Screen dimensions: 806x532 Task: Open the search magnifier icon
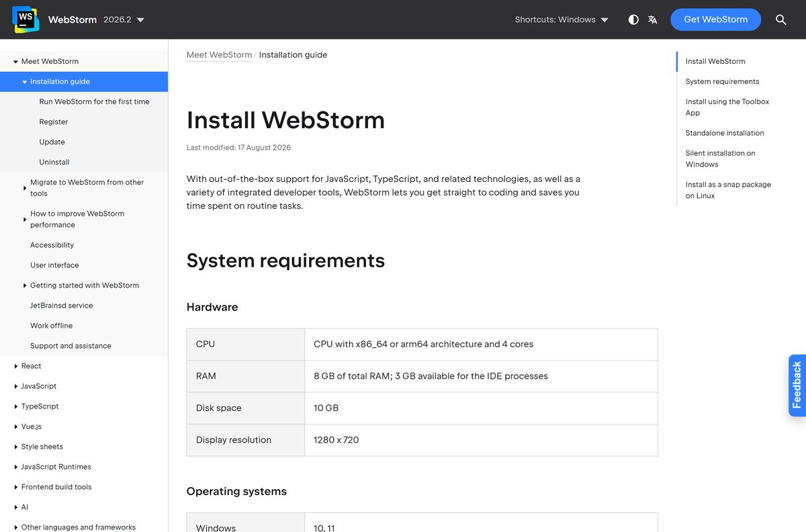point(780,19)
